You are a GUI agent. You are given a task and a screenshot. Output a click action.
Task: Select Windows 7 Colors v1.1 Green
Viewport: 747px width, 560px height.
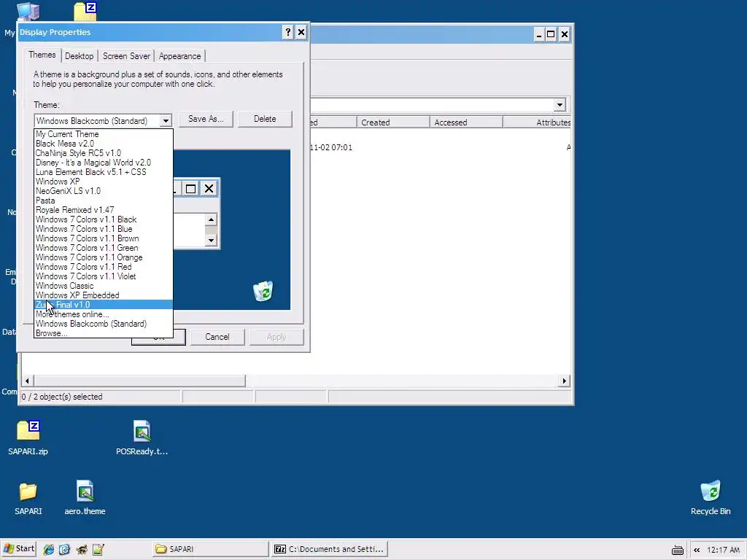click(104, 248)
